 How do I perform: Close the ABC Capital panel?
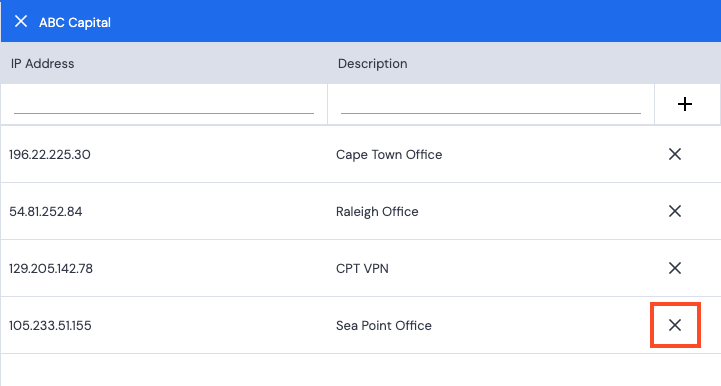[21, 21]
